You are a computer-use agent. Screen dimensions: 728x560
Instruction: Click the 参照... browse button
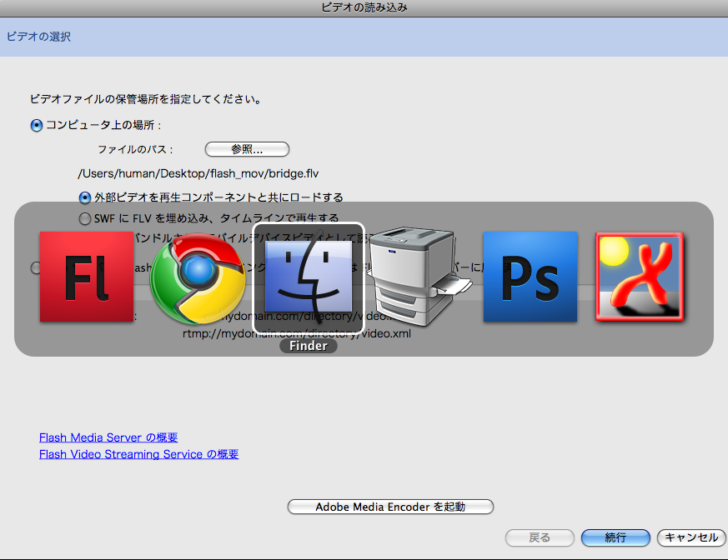click(x=247, y=149)
